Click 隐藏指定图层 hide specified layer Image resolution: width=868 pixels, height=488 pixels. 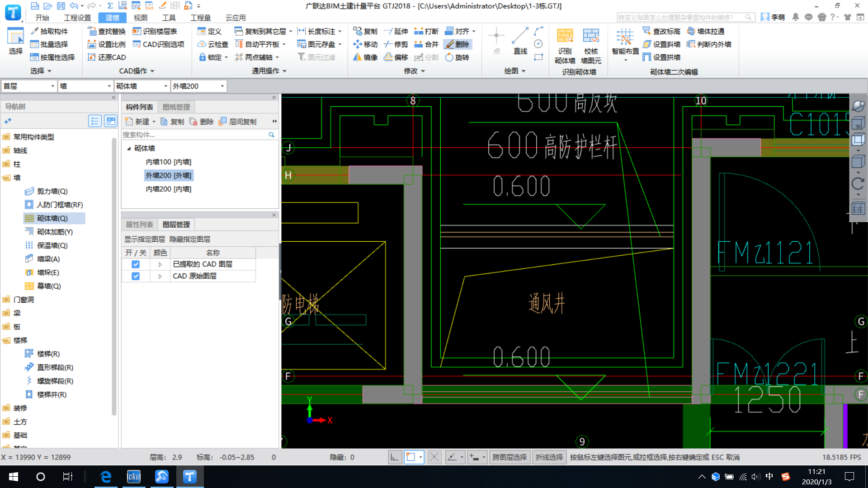click(x=190, y=239)
